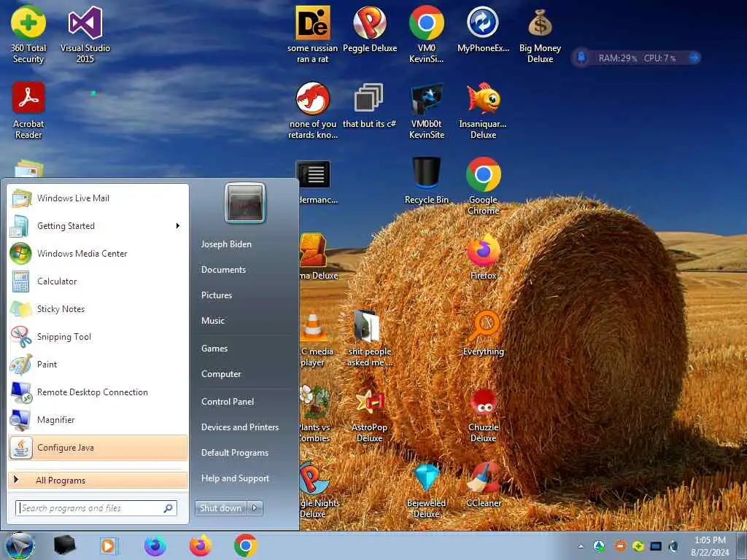Open the Acrobat Reader desktop icon
This screenshot has width=747, height=560.
coord(28,111)
